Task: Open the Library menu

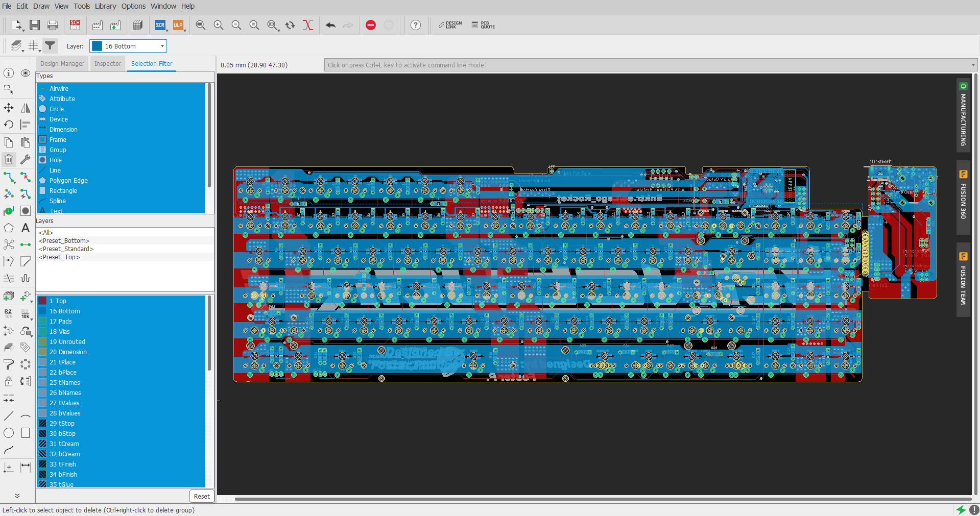Action: [105, 6]
